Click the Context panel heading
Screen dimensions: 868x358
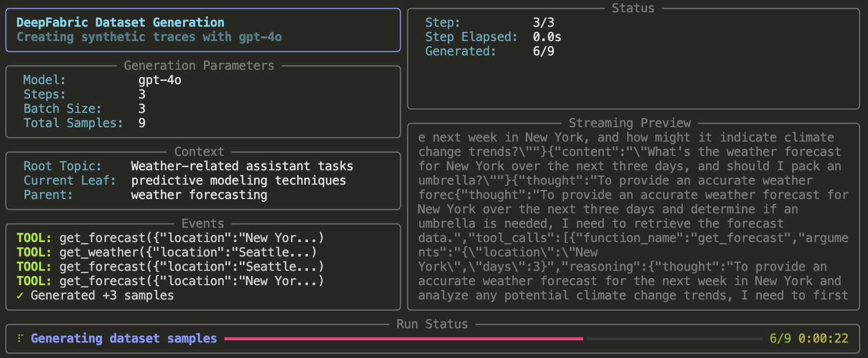[x=199, y=152]
